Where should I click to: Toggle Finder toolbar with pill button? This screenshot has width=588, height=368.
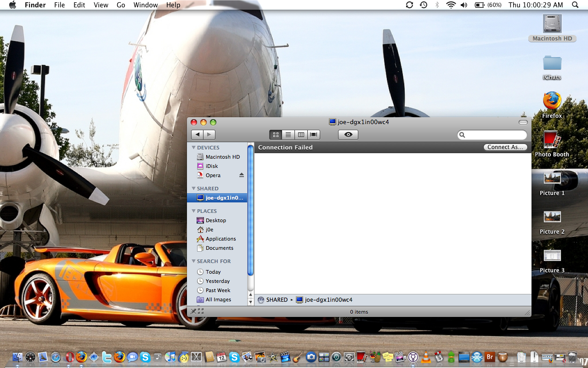[523, 122]
